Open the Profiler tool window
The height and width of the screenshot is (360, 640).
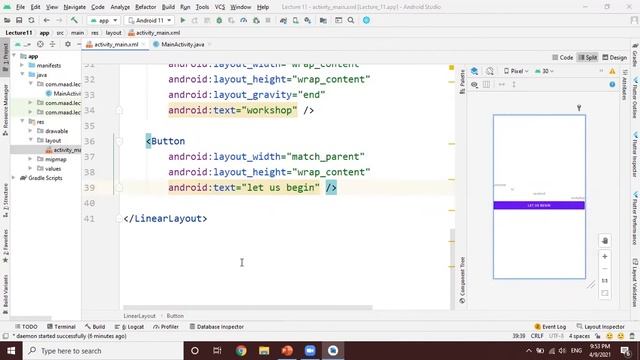click(166, 327)
